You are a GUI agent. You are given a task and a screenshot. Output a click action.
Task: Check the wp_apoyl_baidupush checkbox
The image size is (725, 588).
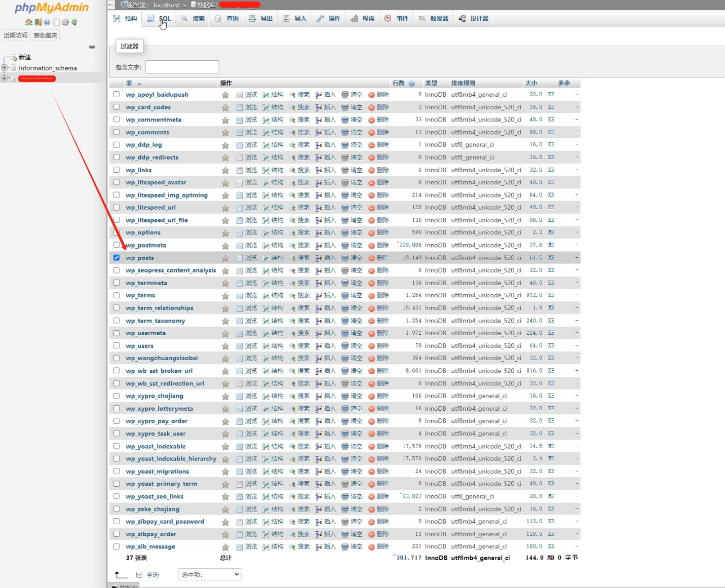coord(117,94)
